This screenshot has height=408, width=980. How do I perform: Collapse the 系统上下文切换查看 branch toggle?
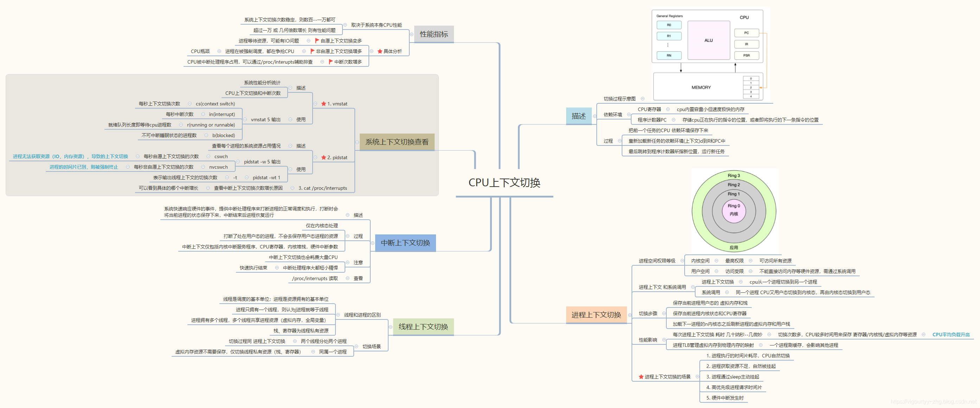pos(357,142)
